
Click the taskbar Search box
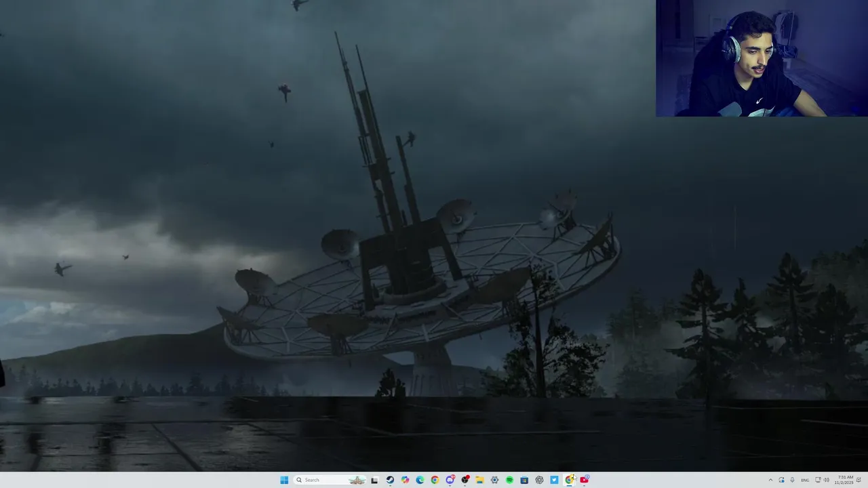point(330,480)
